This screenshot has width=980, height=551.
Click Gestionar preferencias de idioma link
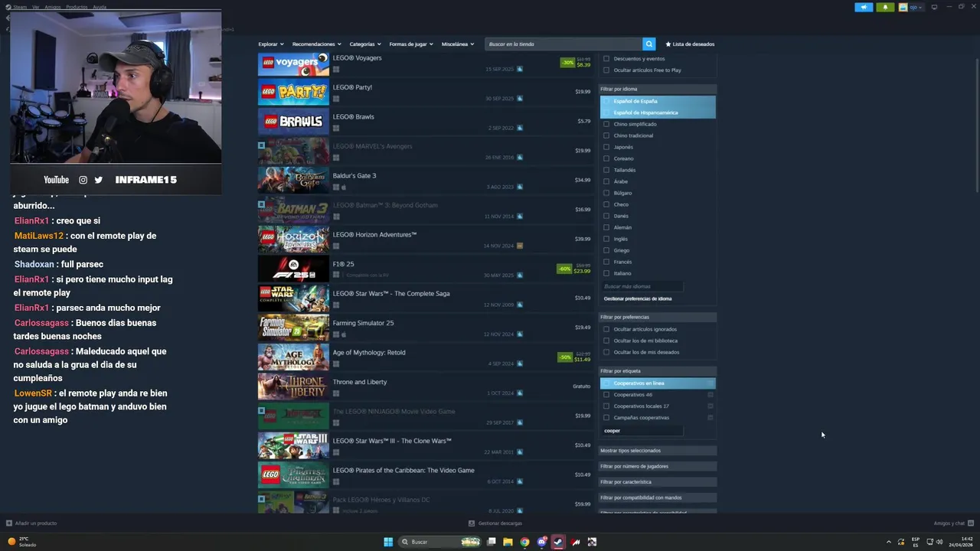tap(638, 298)
